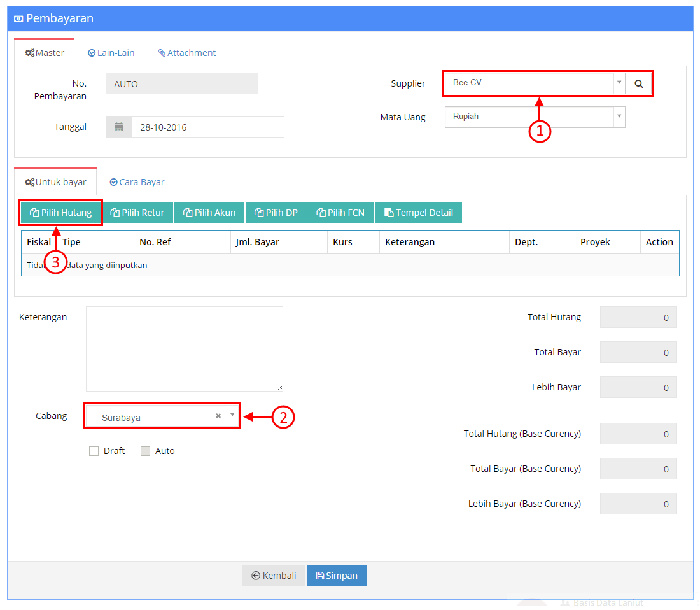Click the Pilih Retur button
The width and height of the screenshot is (700, 610).
(138, 213)
